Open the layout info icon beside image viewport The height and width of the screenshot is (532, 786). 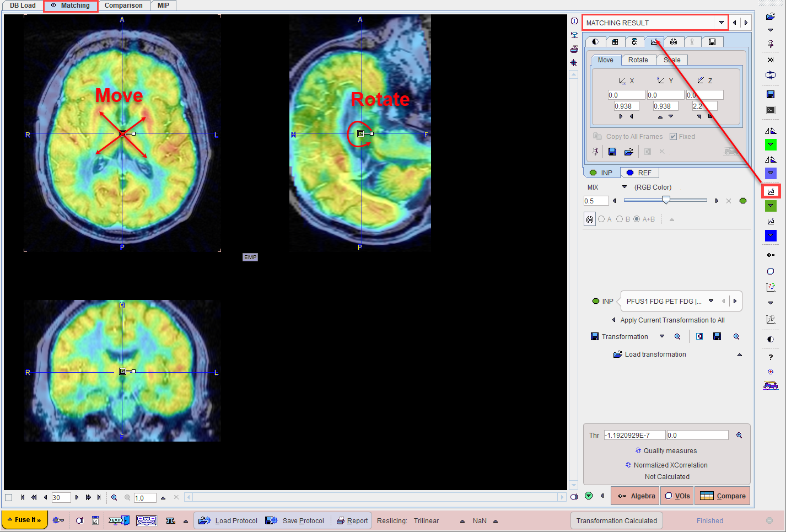pos(574,21)
